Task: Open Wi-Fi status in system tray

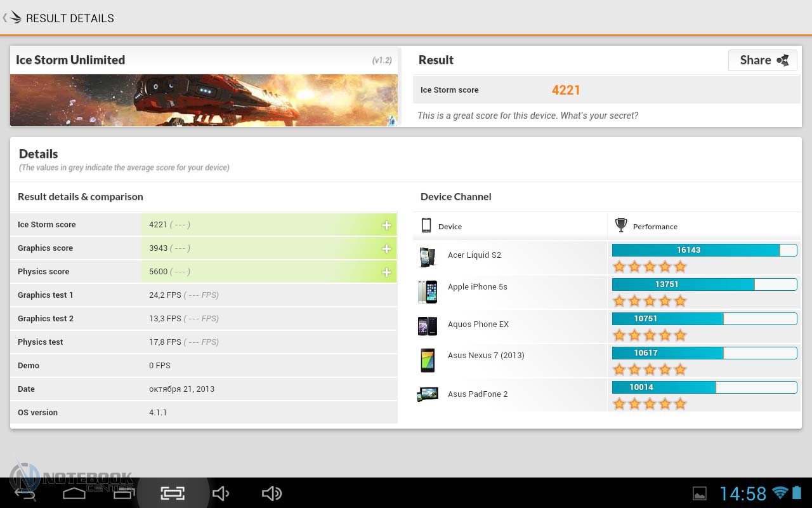Action: [x=780, y=493]
